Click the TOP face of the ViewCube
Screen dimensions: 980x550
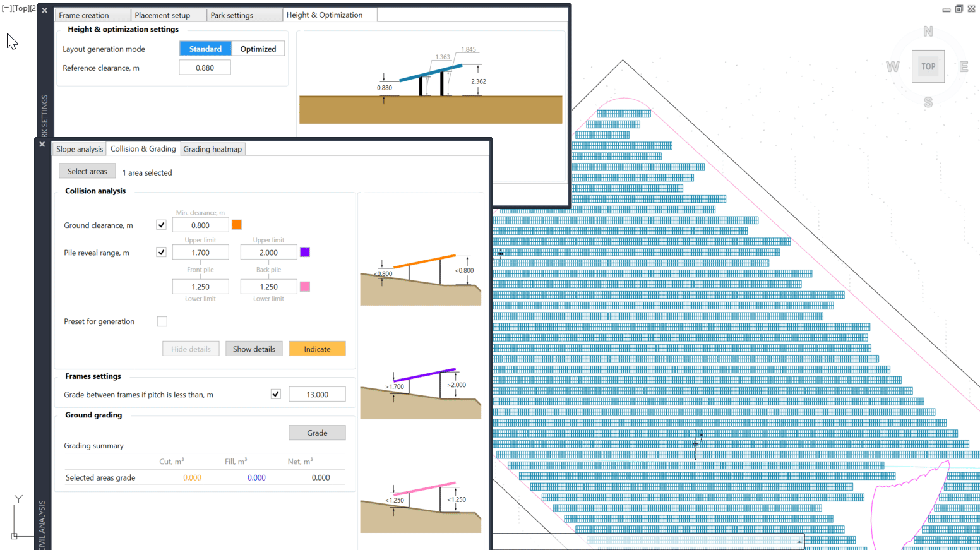tap(928, 66)
